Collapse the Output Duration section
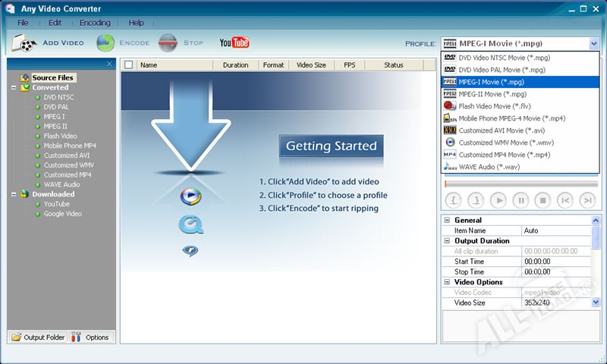Screen dimensions: 607x364 click(447, 240)
